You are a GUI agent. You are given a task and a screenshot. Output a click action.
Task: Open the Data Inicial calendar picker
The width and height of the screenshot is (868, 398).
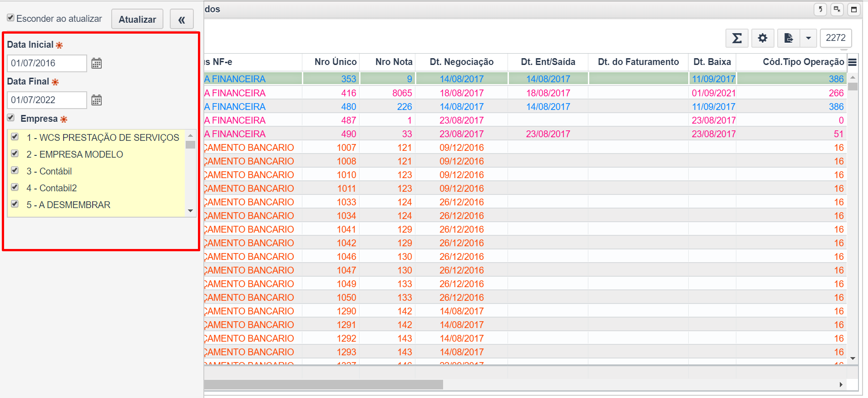96,63
